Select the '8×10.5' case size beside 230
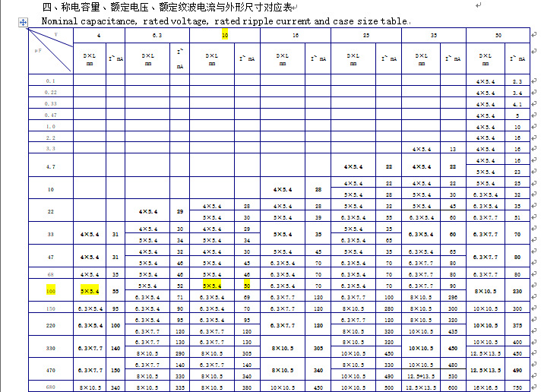 (x=486, y=291)
